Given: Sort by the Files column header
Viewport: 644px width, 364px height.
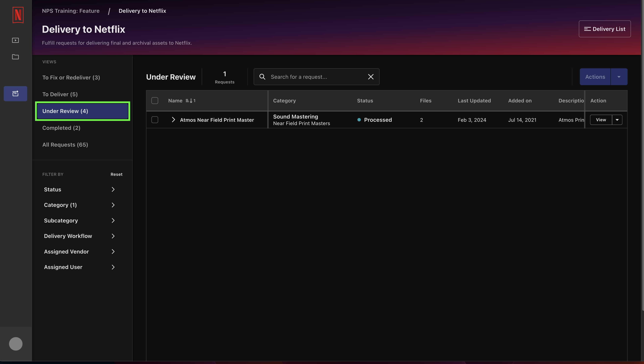Looking at the screenshot, I should [x=425, y=101].
